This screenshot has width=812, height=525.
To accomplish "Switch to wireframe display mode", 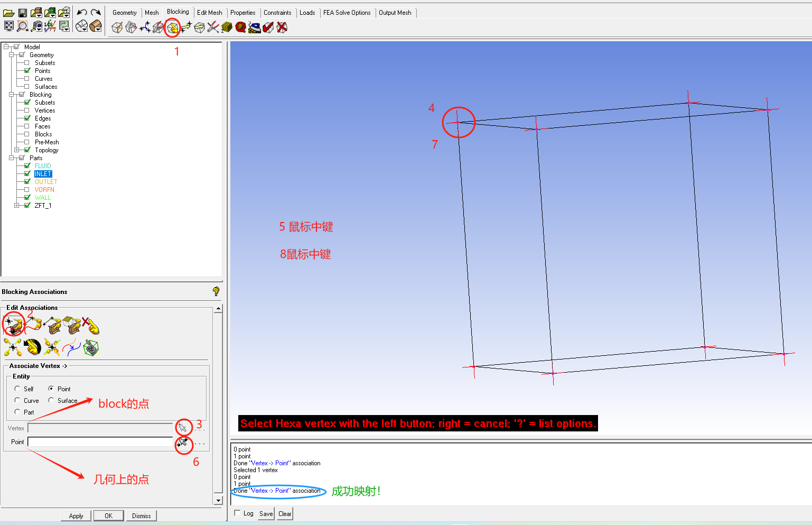I will coord(81,26).
